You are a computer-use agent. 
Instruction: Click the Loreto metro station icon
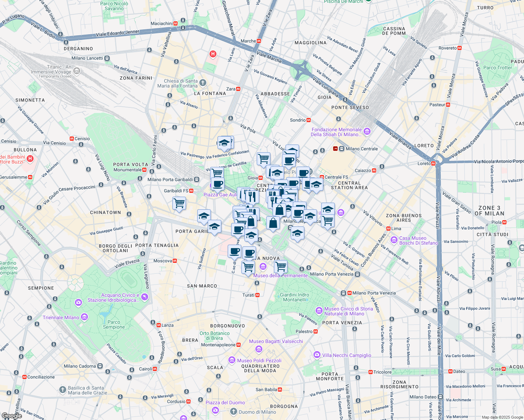click(433, 163)
